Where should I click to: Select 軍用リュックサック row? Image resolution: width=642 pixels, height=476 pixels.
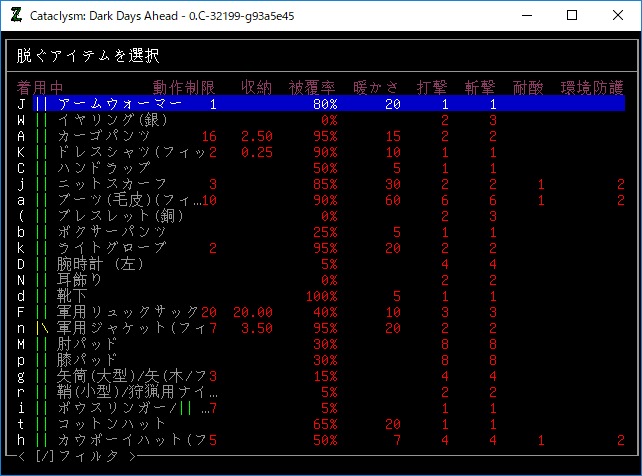(128, 312)
